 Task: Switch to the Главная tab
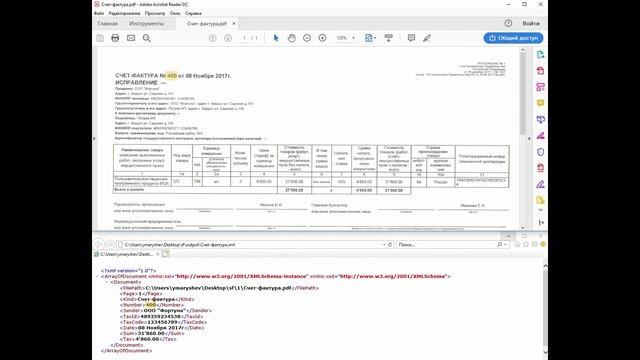click(x=108, y=24)
